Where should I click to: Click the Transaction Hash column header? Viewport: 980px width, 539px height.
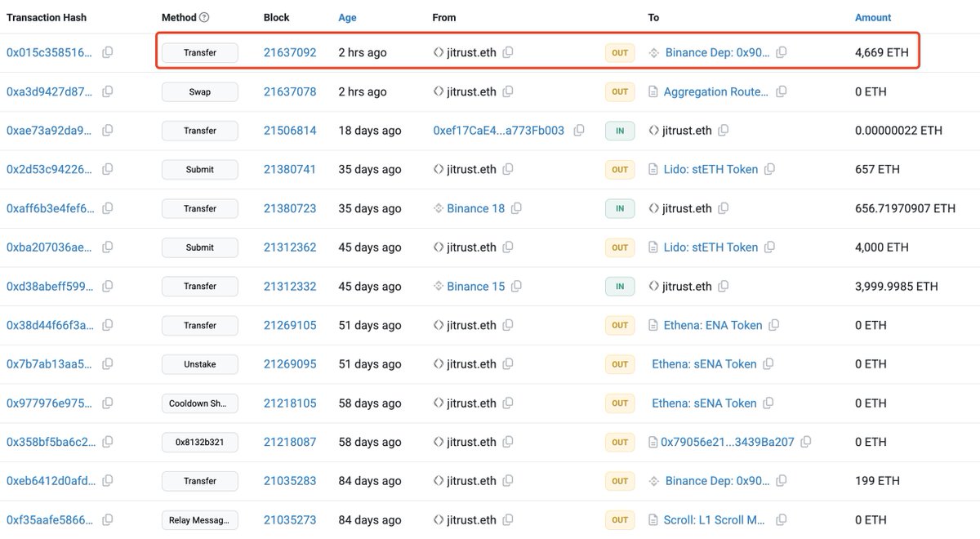point(47,17)
